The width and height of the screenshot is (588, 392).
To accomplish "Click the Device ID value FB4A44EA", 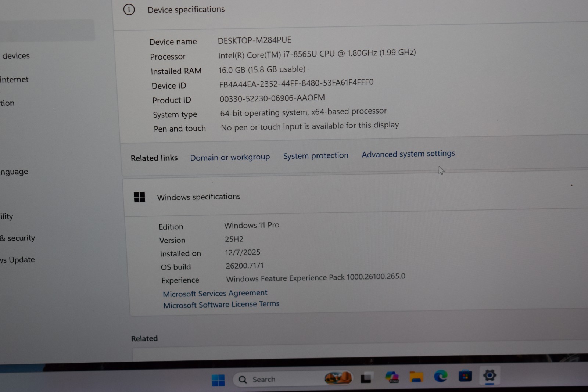I will pyautogui.click(x=296, y=83).
